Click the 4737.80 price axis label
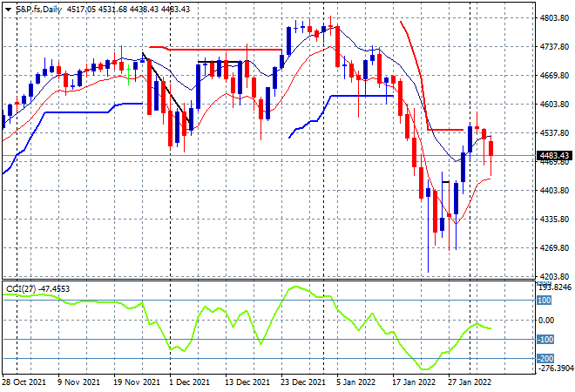 [554, 47]
